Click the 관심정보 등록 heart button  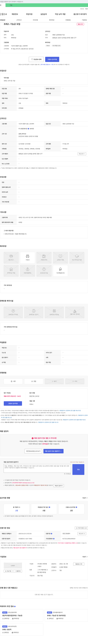(x=36, y=59)
